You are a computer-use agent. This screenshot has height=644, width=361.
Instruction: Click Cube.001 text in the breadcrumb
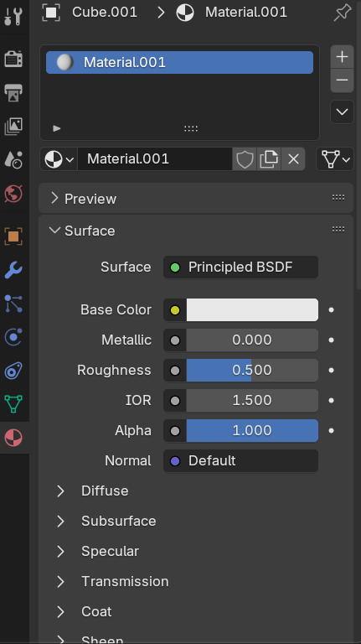coord(105,13)
